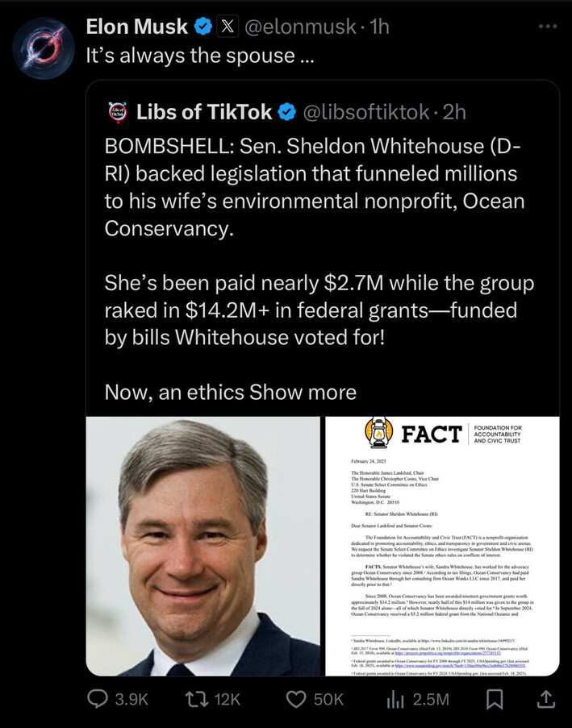This screenshot has width=572, height=728.
Task: Click the Libs of TikTok display name
Action: [204, 113]
